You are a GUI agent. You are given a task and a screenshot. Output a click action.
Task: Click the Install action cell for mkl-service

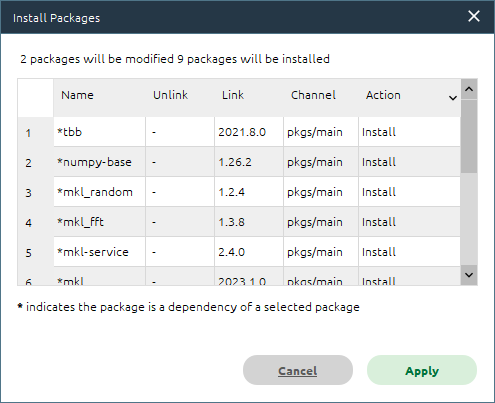pos(409,252)
